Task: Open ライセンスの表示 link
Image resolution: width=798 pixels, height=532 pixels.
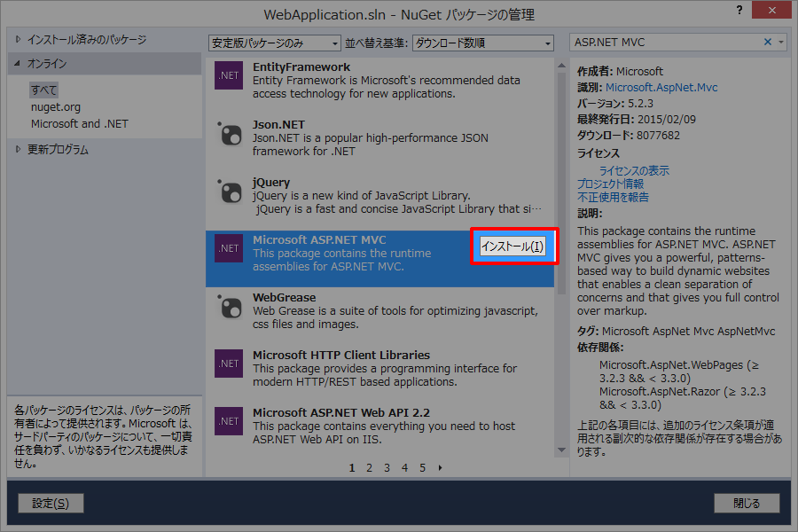Action: (x=634, y=170)
